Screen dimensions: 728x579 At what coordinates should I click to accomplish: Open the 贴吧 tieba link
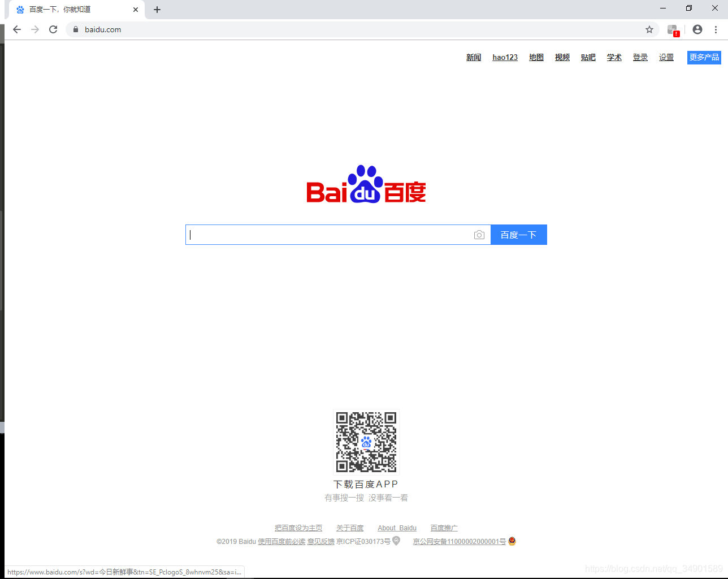588,57
